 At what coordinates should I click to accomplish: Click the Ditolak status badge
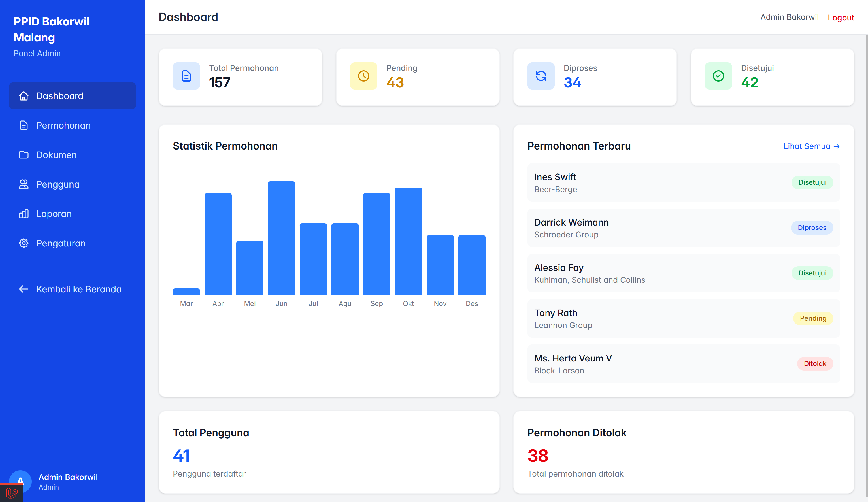tap(815, 364)
